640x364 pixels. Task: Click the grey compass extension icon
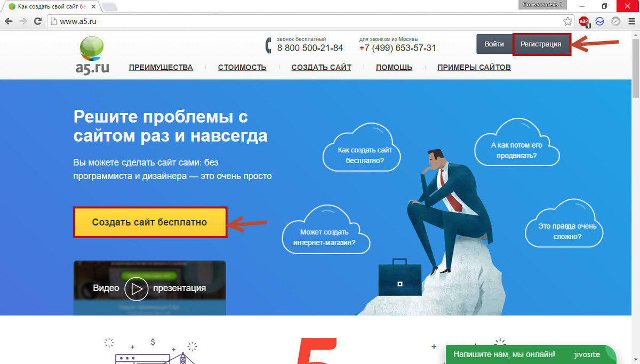[615, 22]
